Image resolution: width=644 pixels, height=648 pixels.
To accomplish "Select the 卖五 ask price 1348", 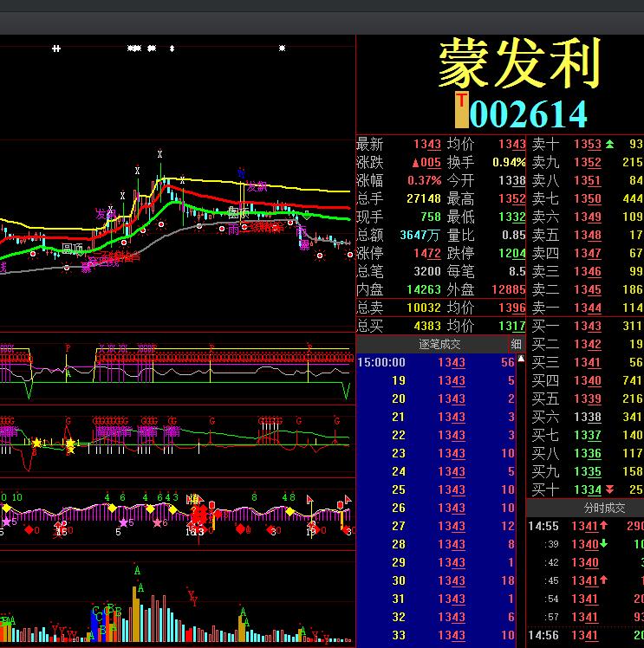I will pos(588,235).
